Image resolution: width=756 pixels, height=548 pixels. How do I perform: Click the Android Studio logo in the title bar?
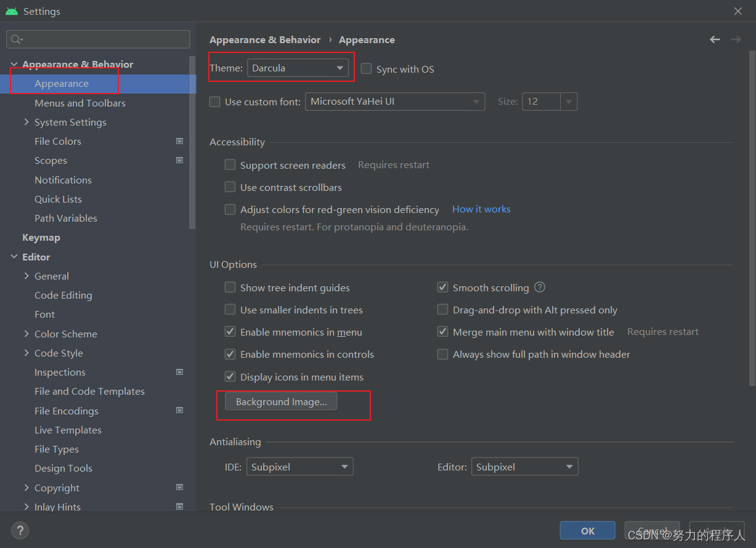tap(11, 10)
